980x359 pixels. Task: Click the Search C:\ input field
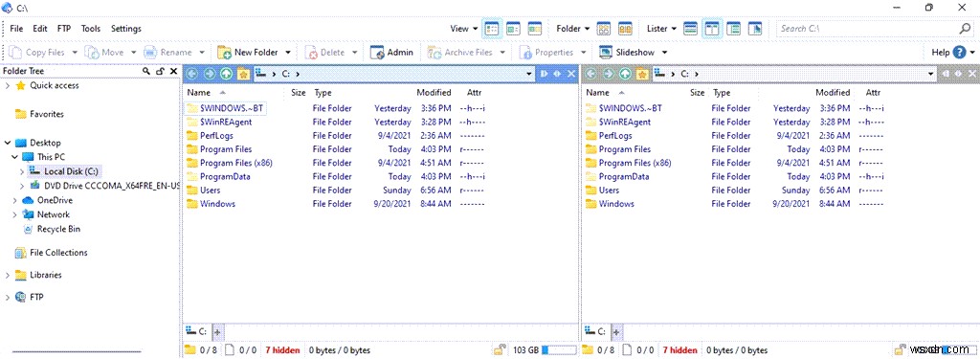click(867, 28)
